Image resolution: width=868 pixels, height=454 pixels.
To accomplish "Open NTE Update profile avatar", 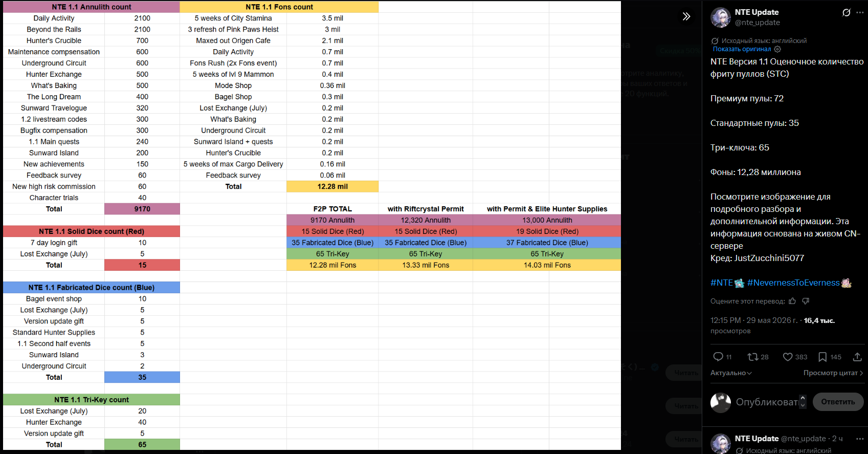I will click(721, 17).
